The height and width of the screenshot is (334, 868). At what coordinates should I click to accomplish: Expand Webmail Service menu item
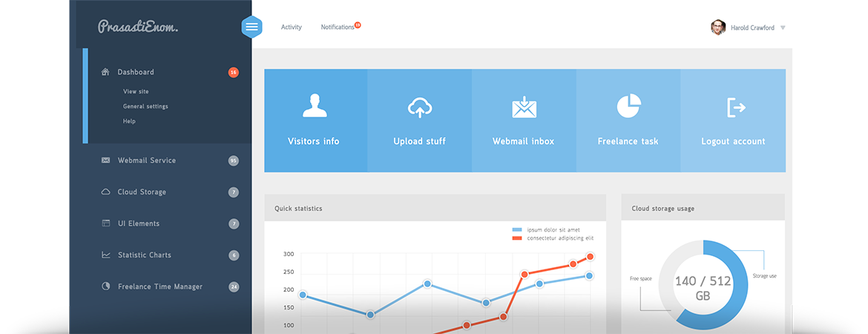tap(146, 160)
